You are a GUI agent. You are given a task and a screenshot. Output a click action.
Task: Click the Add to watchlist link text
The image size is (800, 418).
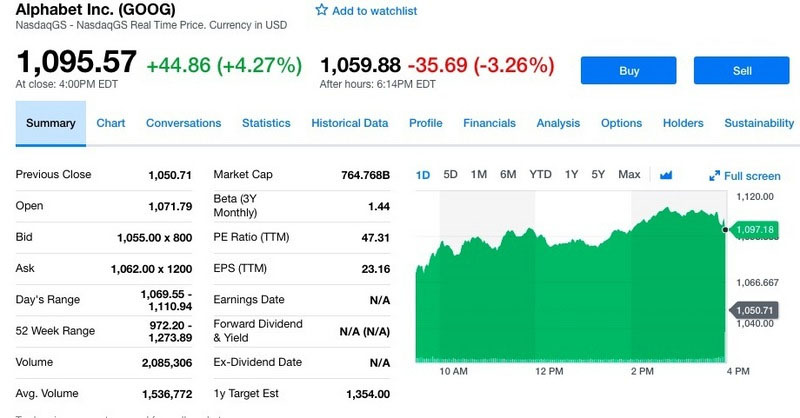(x=374, y=11)
